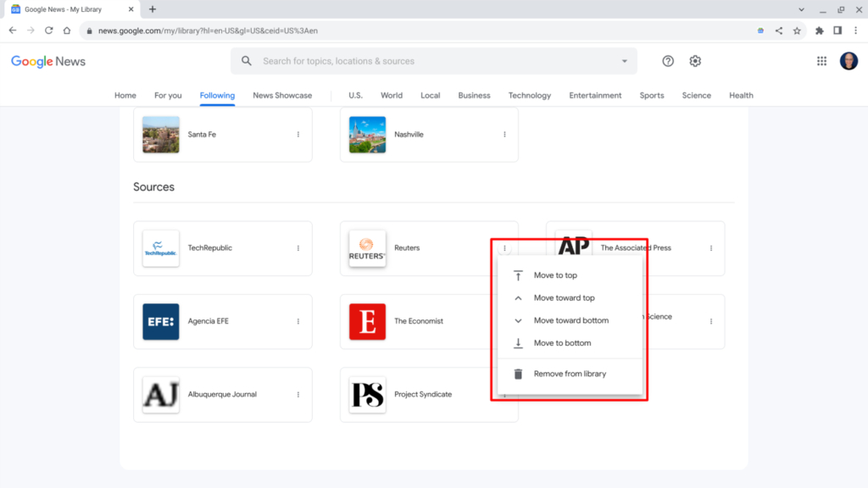Click the chevron near the window controls
The image size is (868, 488).
[802, 9]
